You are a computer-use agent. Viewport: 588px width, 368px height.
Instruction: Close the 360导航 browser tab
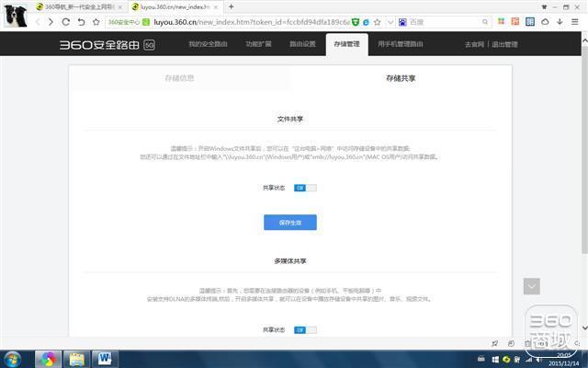[x=120, y=7]
